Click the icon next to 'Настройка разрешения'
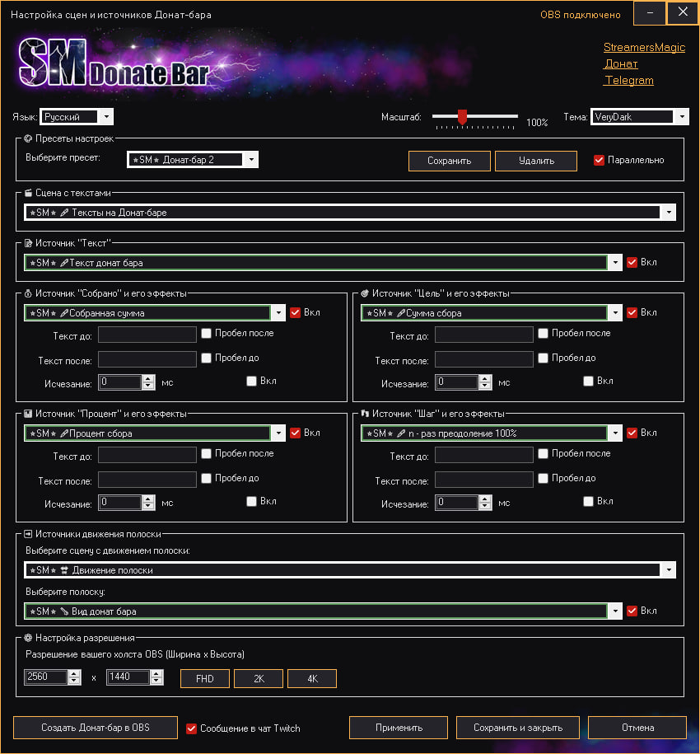The width and height of the screenshot is (700, 754). coord(26,636)
